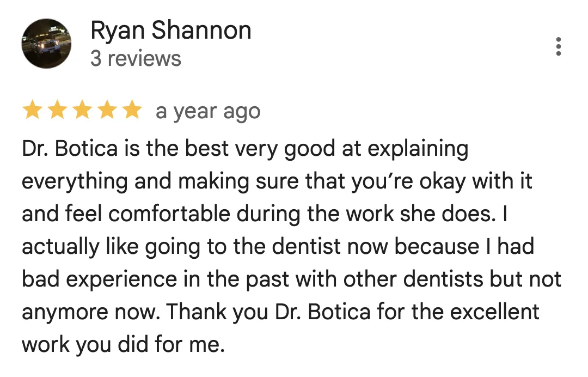Click the "a year ago" timestamp
The image size is (588, 377).
(x=208, y=112)
